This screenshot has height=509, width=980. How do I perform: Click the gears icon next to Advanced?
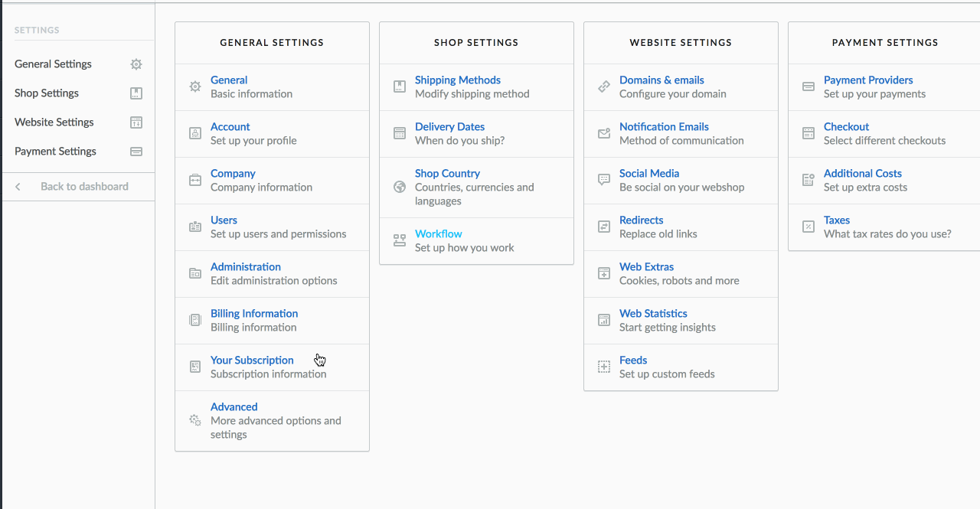pos(195,420)
